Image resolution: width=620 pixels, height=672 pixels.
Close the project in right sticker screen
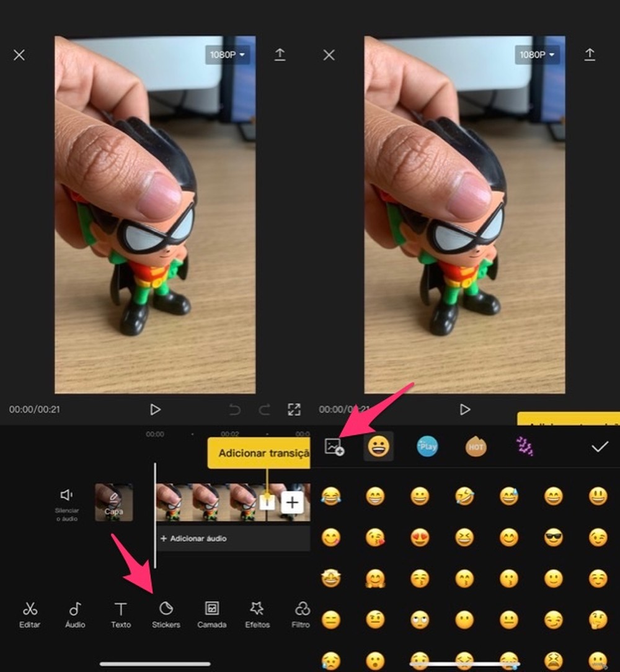(x=329, y=55)
